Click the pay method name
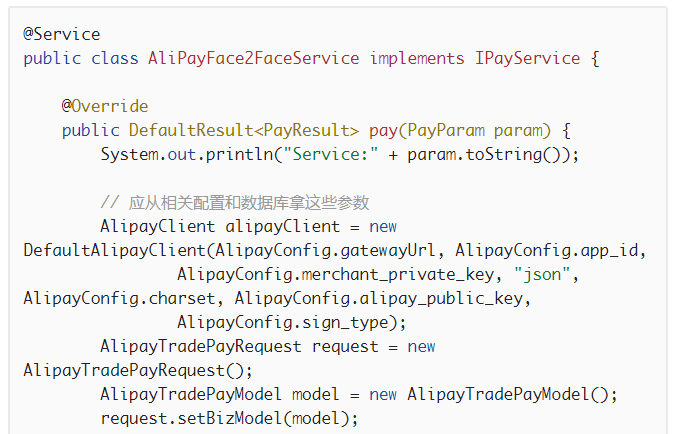The height and width of the screenshot is (434, 674). pos(383,131)
